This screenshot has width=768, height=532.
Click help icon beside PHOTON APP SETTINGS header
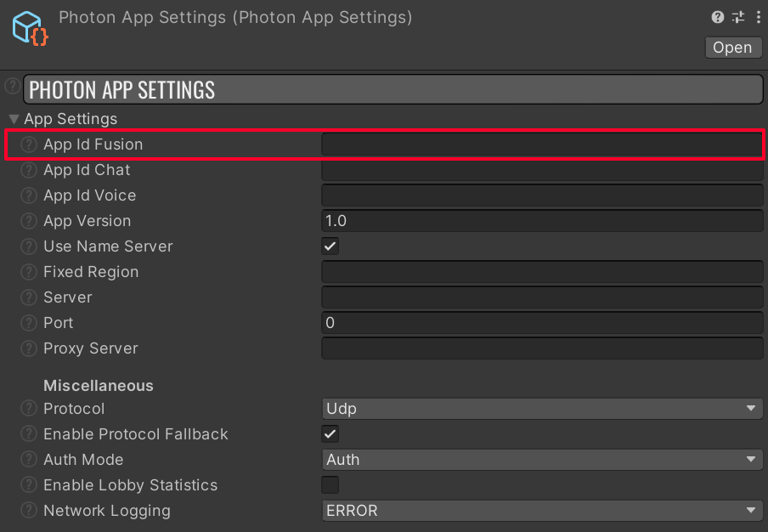click(13, 86)
